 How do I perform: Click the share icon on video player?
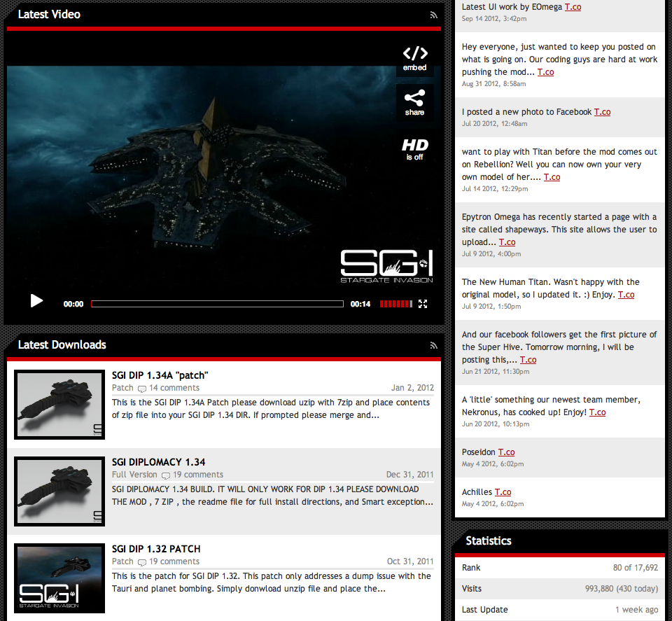coord(414,102)
